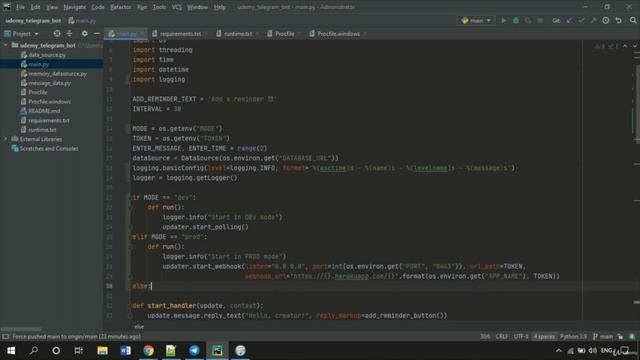Open the File menu

click(x=20, y=7)
